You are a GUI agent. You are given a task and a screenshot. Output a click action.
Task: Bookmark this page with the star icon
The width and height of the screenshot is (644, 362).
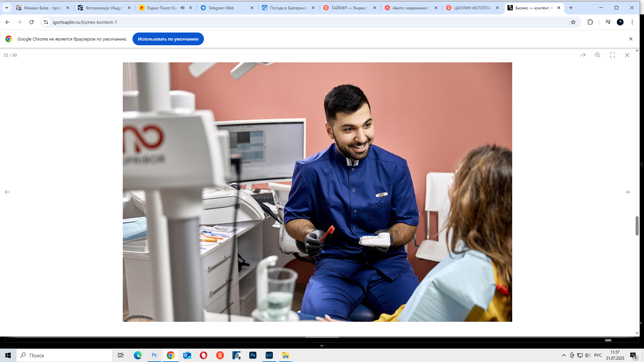point(573,22)
